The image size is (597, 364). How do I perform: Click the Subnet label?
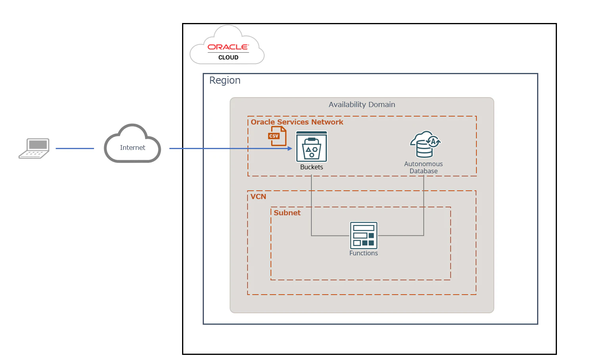click(287, 213)
